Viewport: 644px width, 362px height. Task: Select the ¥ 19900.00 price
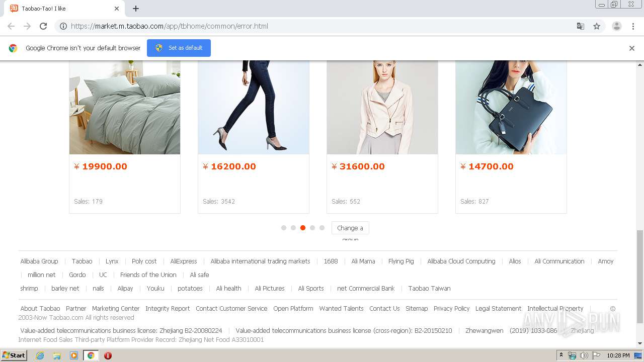[x=101, y=166]
